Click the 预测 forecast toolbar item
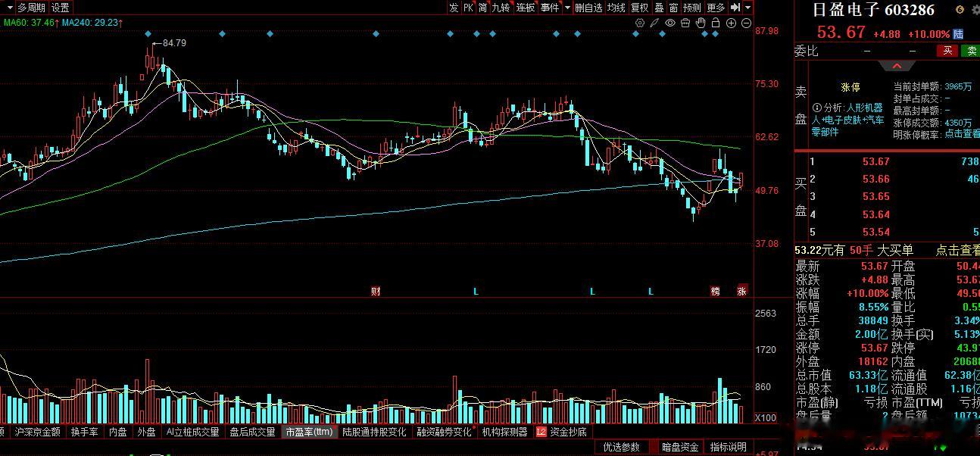The width and height of the screenshot is (980, 456). (x=692, y=7)
